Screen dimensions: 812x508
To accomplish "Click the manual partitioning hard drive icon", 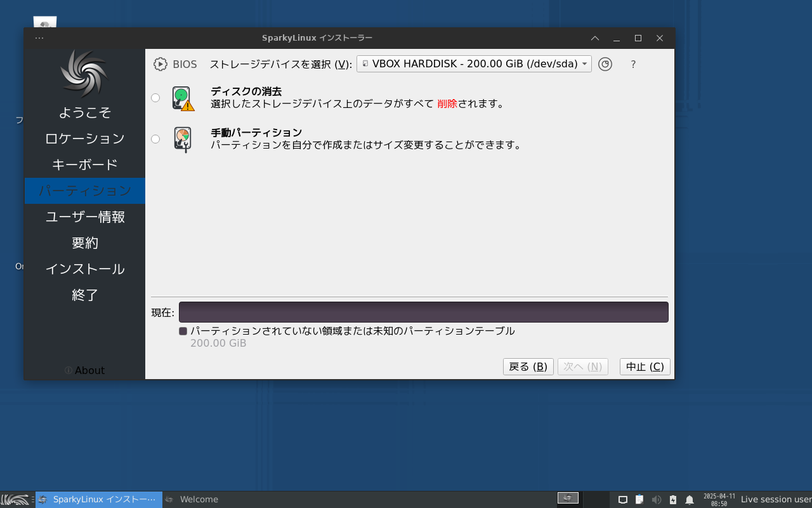I will [x=183, y=140].
